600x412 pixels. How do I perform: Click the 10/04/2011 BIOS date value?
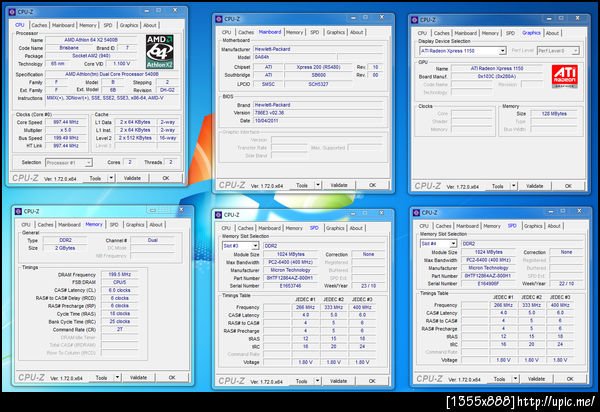tap(318, 121)
